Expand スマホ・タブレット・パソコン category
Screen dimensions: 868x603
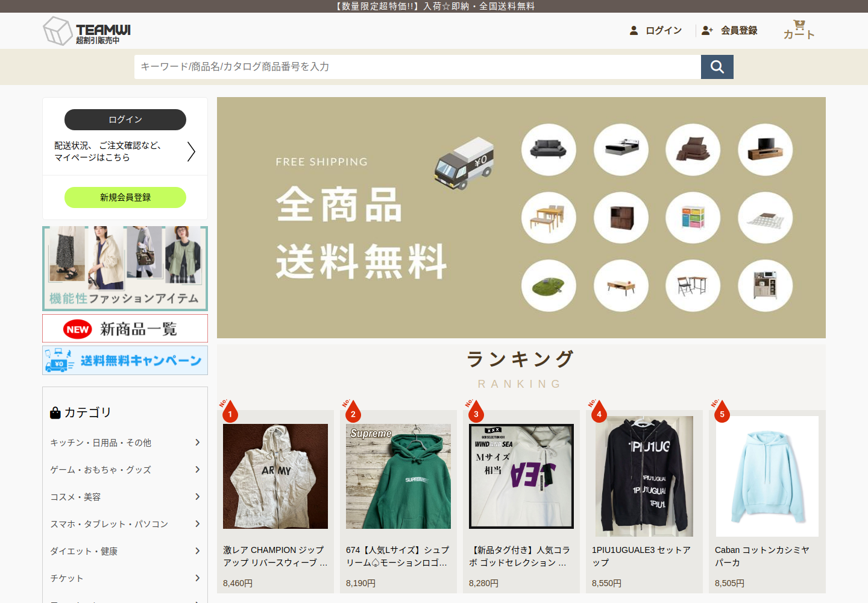coord(125,524)
